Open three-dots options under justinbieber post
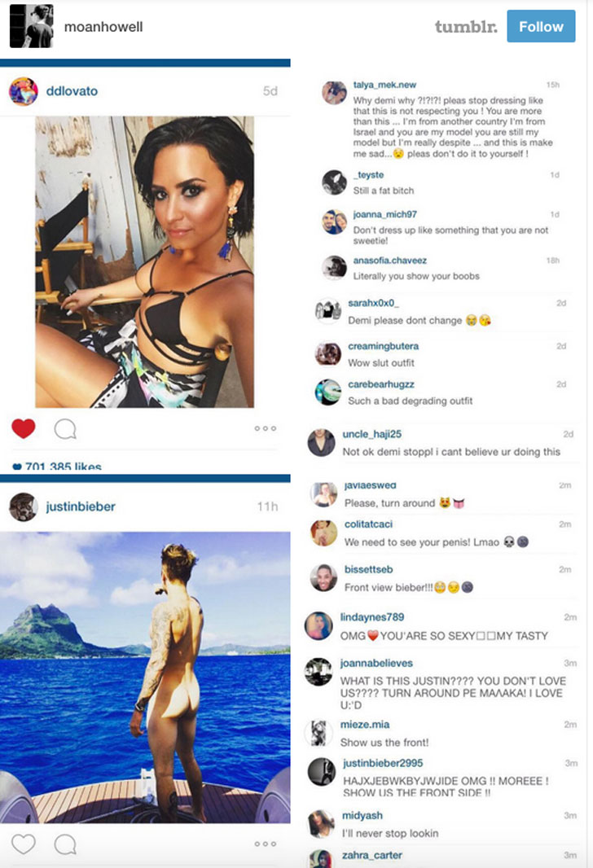 click(266, 844)
